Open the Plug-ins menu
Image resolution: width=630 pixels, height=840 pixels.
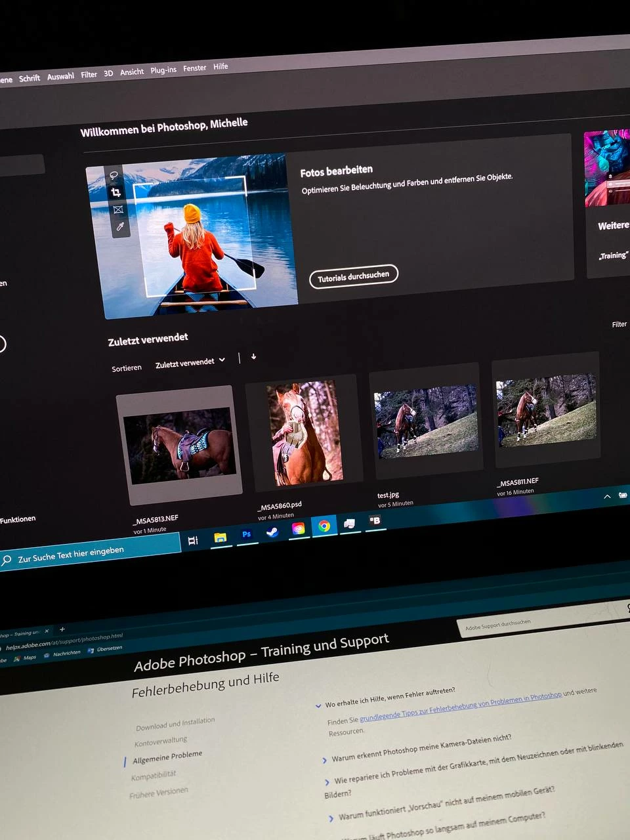point(163,70)
